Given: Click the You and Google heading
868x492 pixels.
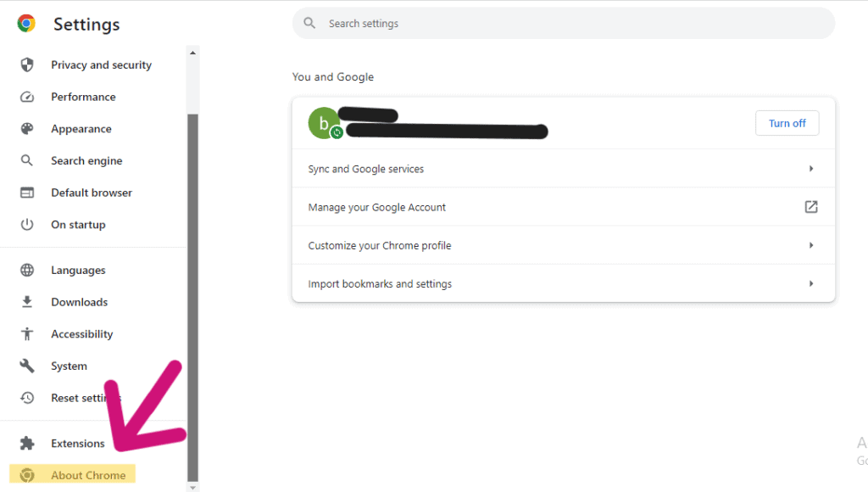Looking at the screenshot, I should pos(332,77).
